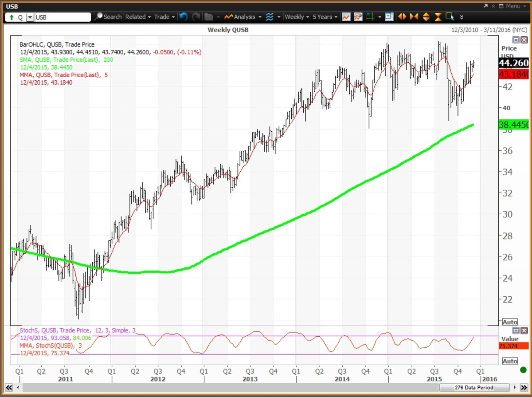Click the magnifier Search button
The width and height of the screenshot is (532, 397).
pyautogui.click(x=108, y=17)
